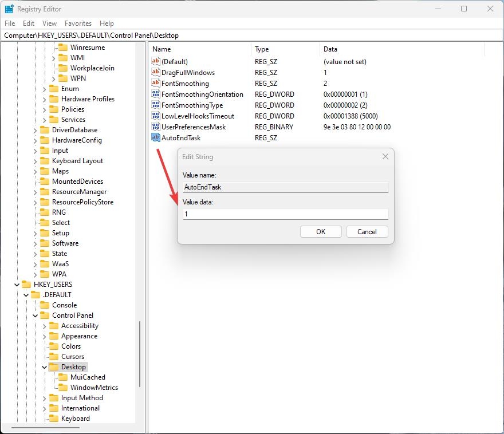The width and height of the screenshot is (504, 434).
Task: Confirm Edit String with OK
Action: click(321, 232)
